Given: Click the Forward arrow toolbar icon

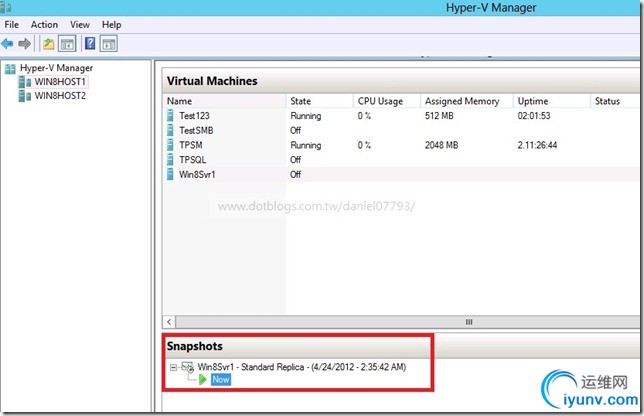Looking at the screenshot, I should pyautogui.click(x=25, y=44).
